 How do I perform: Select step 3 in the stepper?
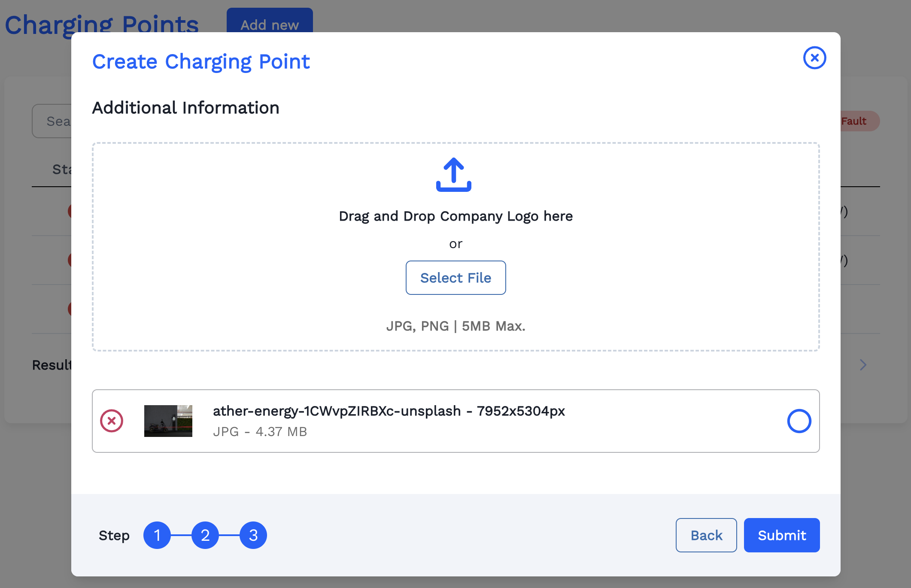[253, 535]
